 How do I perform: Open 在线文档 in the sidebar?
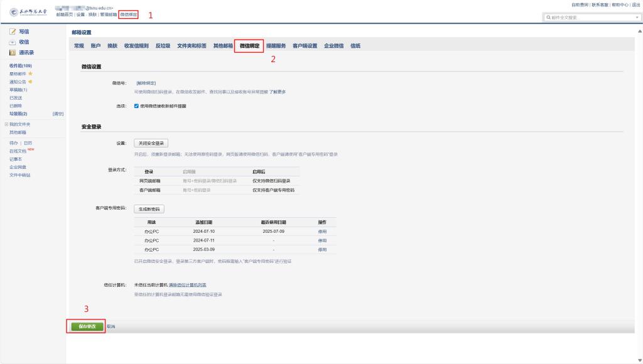[18, 151]
